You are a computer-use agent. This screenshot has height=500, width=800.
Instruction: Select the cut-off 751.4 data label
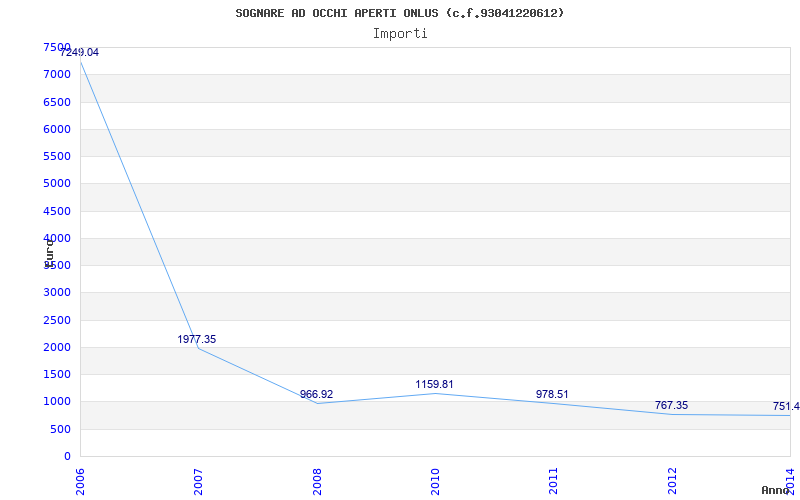(786, 407)
